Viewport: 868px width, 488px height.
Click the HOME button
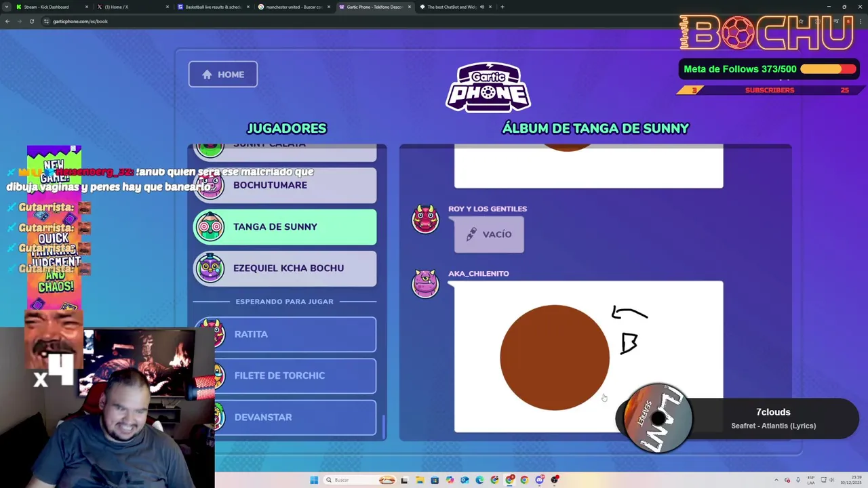[222, 74]
